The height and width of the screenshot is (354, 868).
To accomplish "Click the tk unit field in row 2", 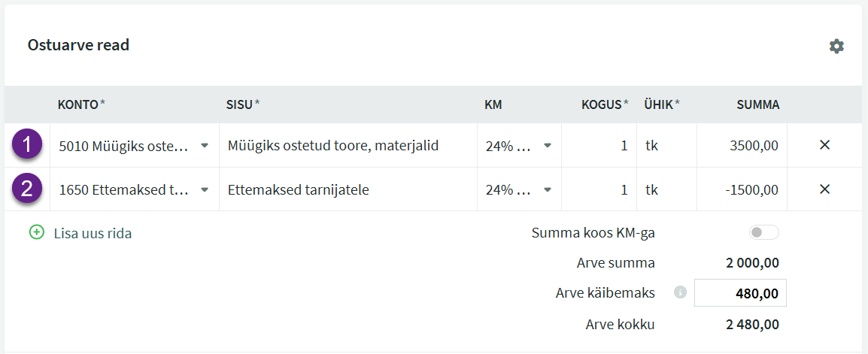I will [x=666, y=190].
